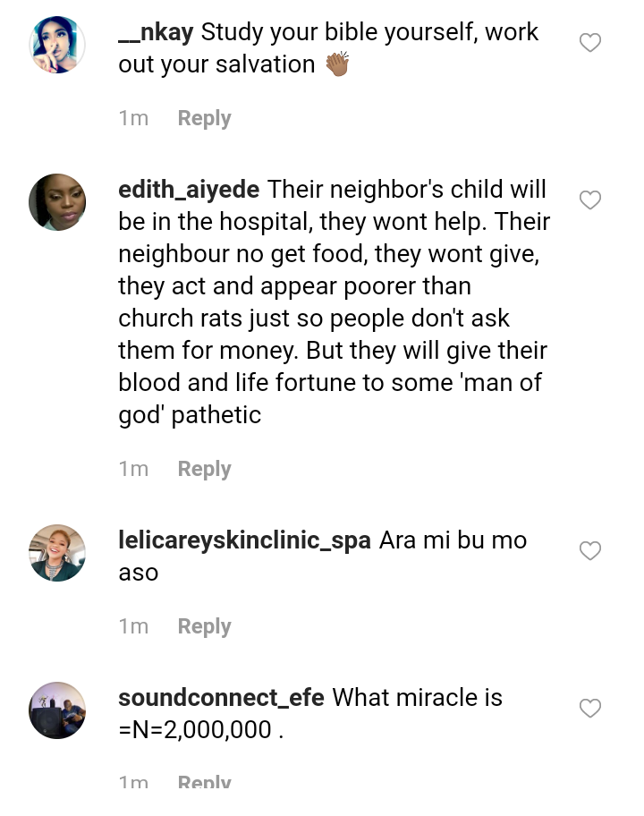Tap the 1m timestamp under edith_aiyede's comment
The height and width of the screenshot is (816, 644).
[x=133, y=469]
